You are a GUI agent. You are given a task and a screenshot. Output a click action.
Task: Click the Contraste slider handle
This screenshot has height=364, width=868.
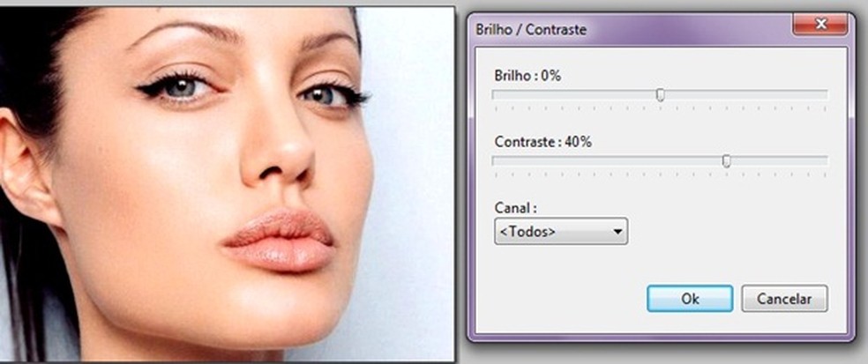pos(726,161)
